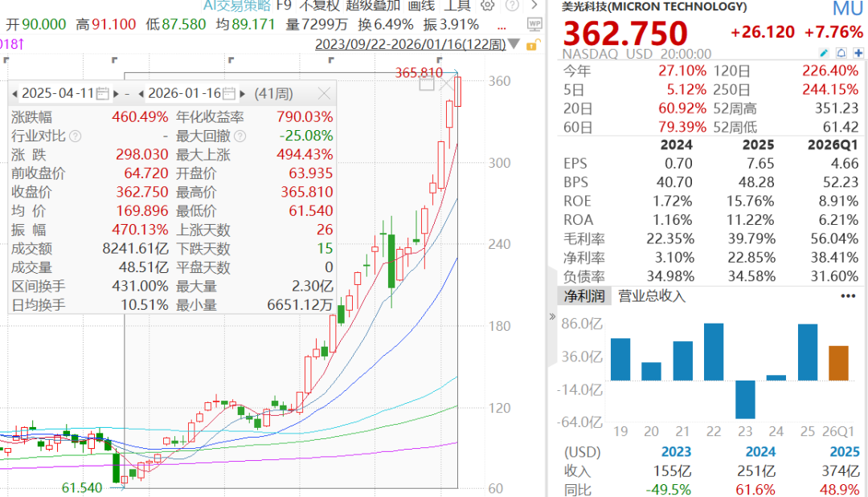Click the 365.810 high price label
Screen dimensions: 868x497
[419, 72]
